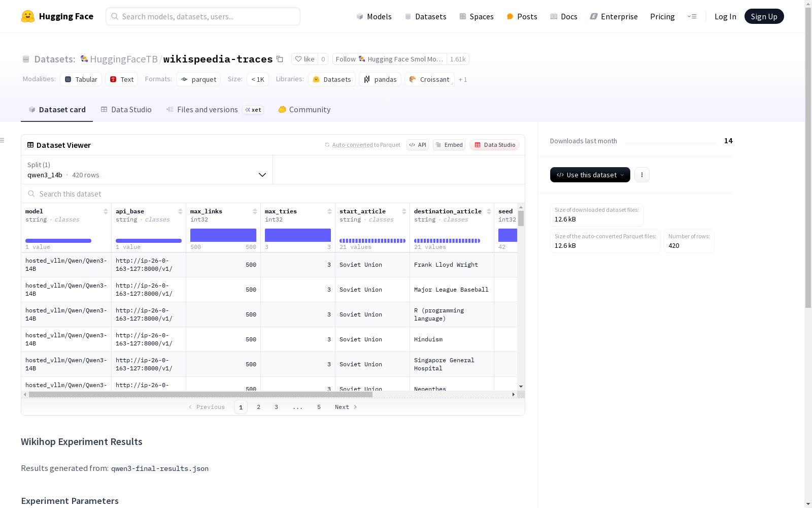Click the table horizontal scrollbar
Viewport: 812px width, 508px height.
click(200, 394)
